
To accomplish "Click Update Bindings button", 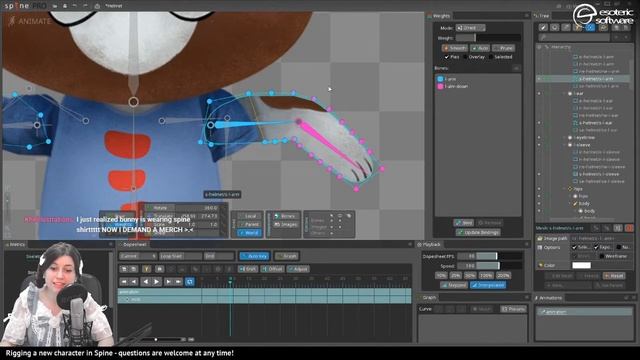I will point(478,233).
